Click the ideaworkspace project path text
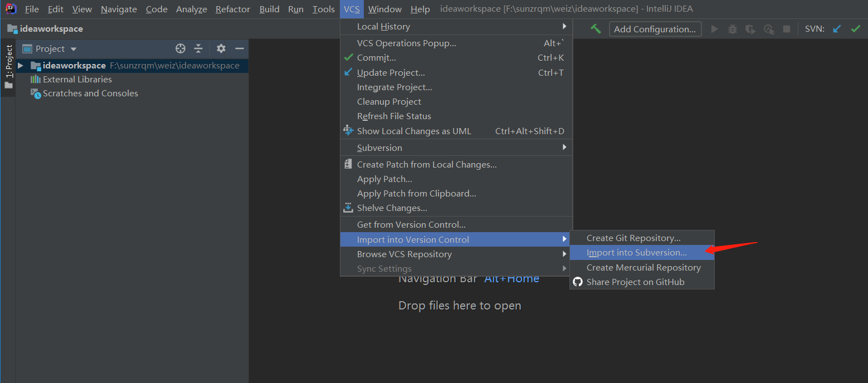The height and width of the screenshot is (383, 868). pos(174,66)
